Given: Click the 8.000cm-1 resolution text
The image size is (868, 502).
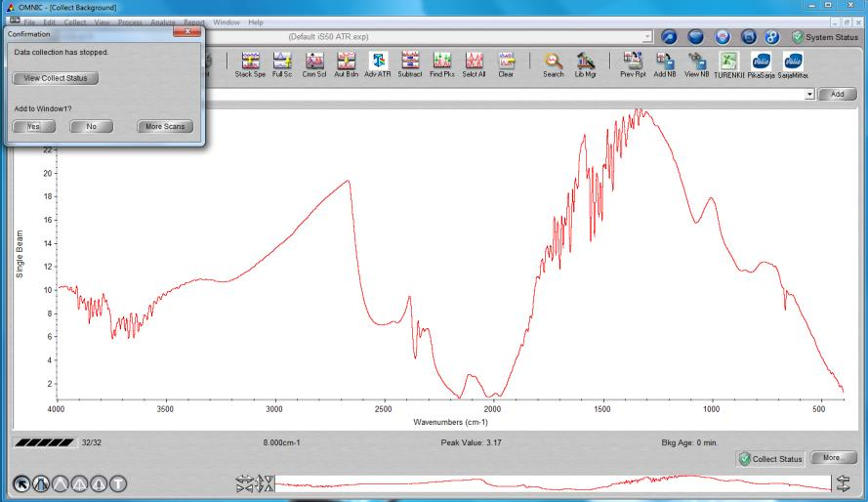Looking at the screenshot, I should [282, 442].
